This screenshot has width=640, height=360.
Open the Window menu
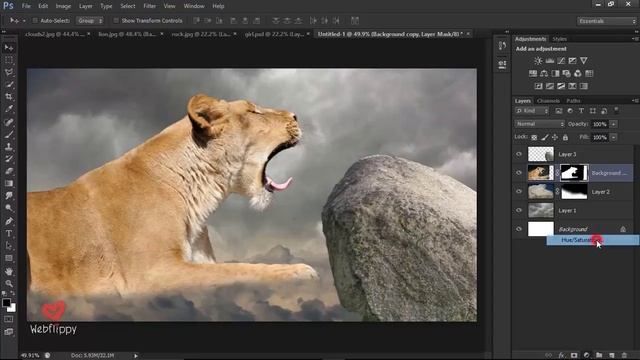(x=194, y=6)
